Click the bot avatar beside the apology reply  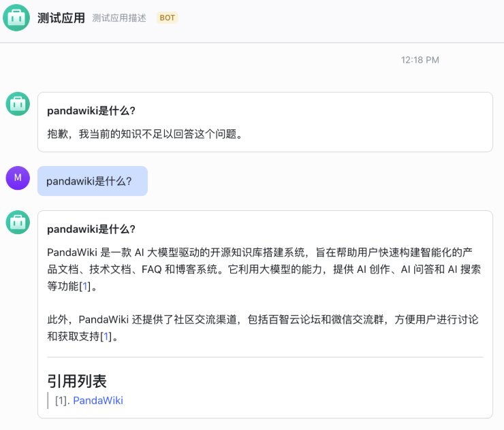coord(18,103)
